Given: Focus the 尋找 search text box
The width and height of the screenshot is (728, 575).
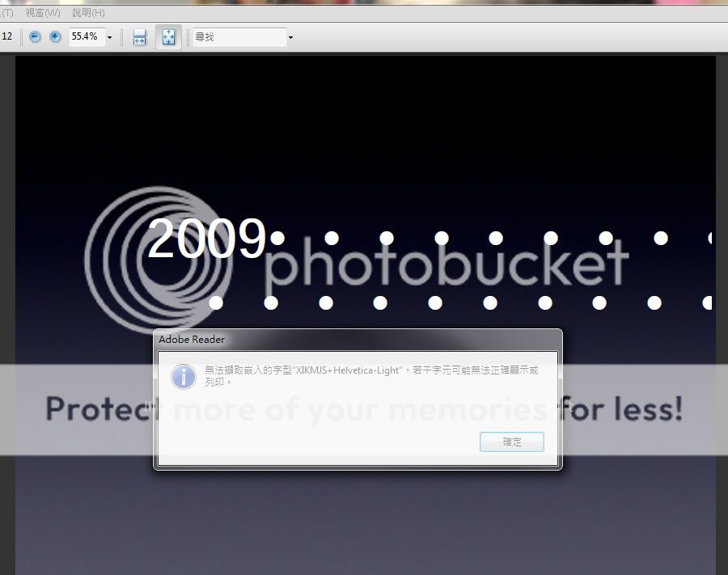Looking at the screenshot, I should [x=239, y=37].
